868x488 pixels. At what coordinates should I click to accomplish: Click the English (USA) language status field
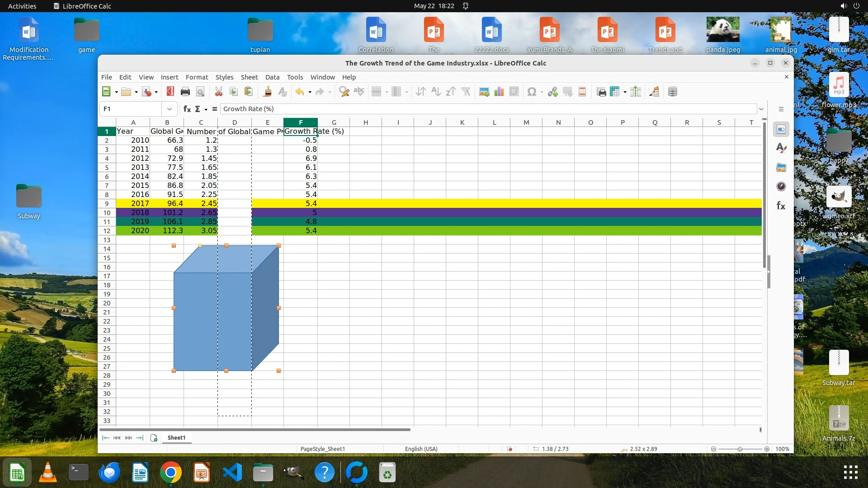[421, 449]
